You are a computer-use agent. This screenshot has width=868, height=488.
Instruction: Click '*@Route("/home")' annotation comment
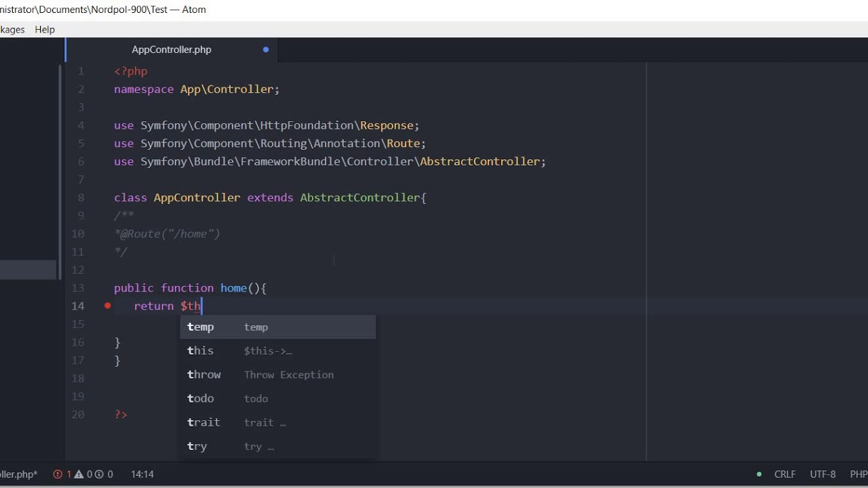[x=167, y=234]
